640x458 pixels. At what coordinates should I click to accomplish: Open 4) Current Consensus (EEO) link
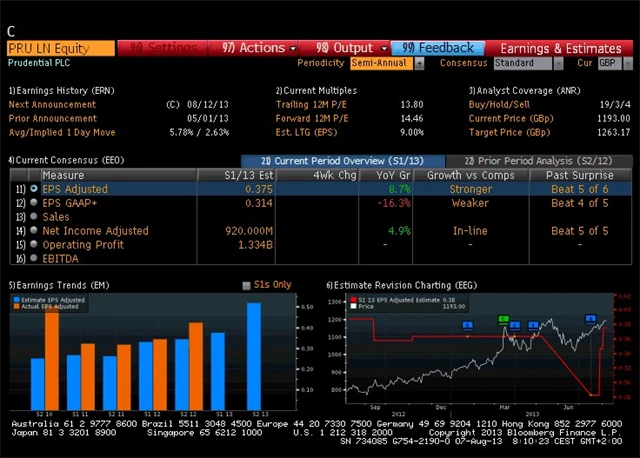66,160
